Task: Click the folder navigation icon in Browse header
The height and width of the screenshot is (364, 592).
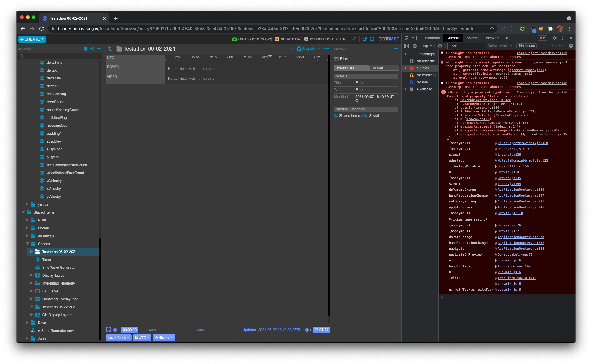Action: pyautogui.click(x=86, y=48)
